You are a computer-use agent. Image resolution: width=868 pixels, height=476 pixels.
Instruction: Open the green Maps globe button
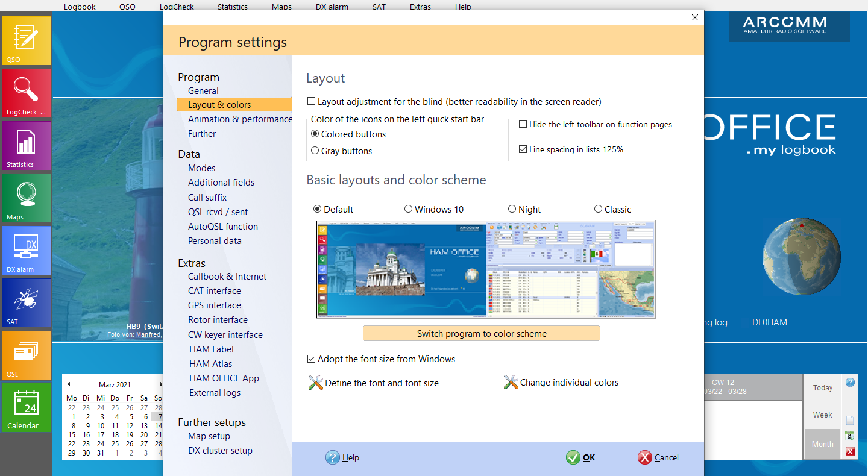tap(26, 198)
